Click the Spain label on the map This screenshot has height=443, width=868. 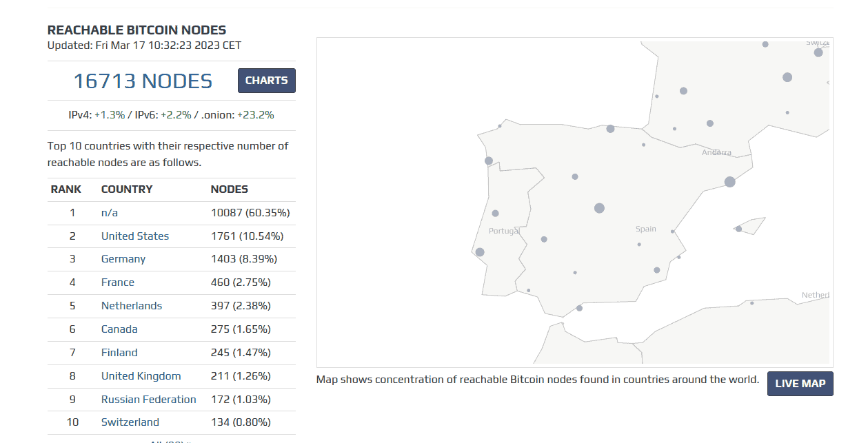646,229
